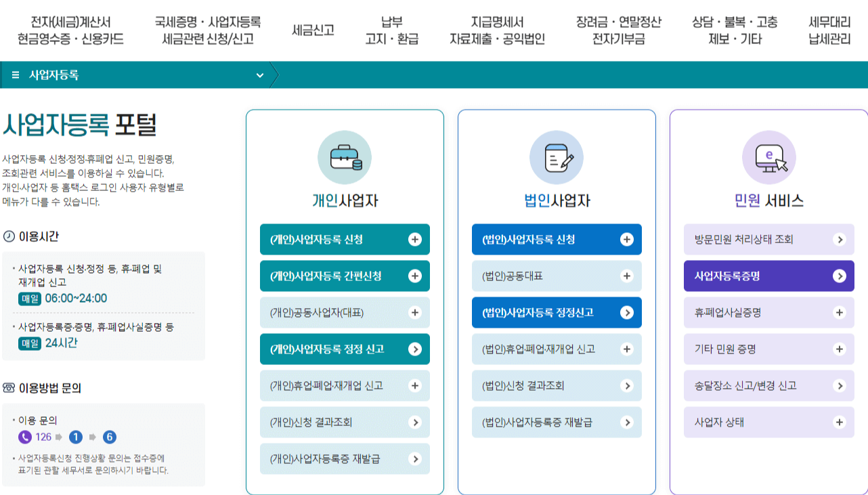The width and height of the screenshot is (868, 495).
Task: Open the 세무대리 납세관리 menu
Action: point(829,30)
